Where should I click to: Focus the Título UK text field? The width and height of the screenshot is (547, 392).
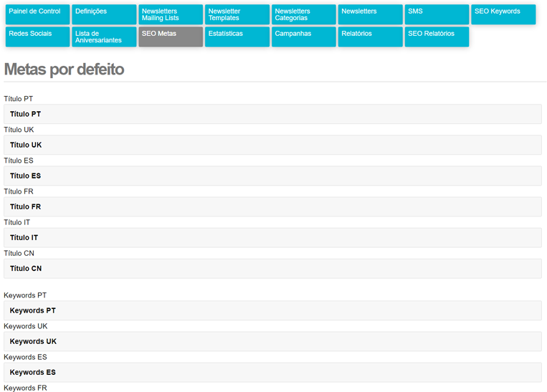click(x=272, y=145)
